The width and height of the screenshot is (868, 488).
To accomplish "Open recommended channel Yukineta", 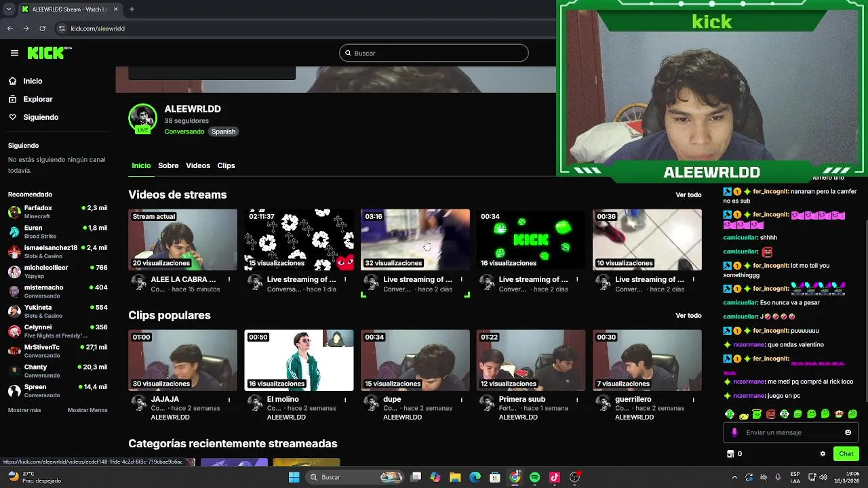I will pos(58,311).
